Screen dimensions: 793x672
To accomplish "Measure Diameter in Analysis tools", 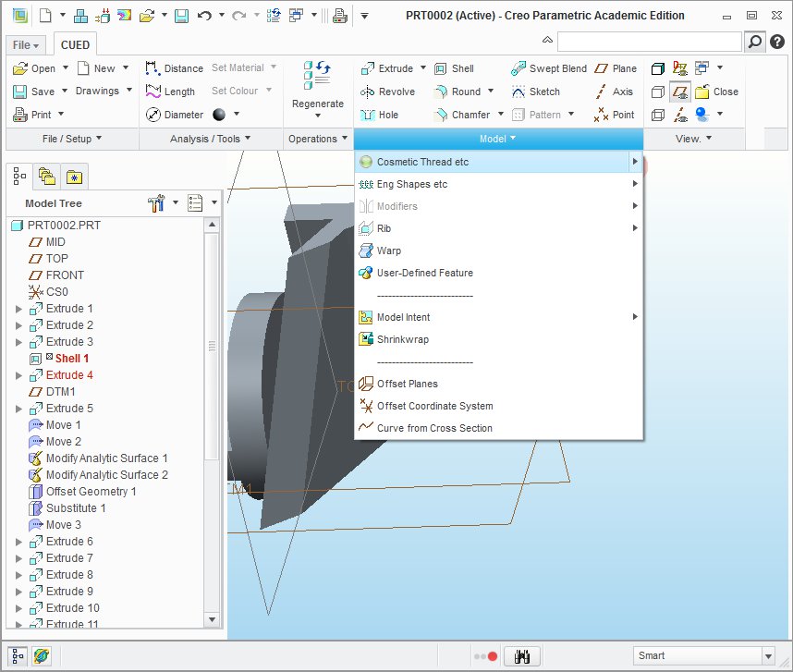I will pyautogui.click(x=174, y=115).
